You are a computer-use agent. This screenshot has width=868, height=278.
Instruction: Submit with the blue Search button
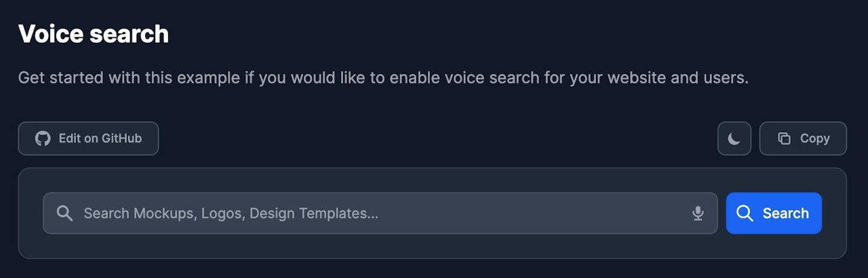coord(773,214)
